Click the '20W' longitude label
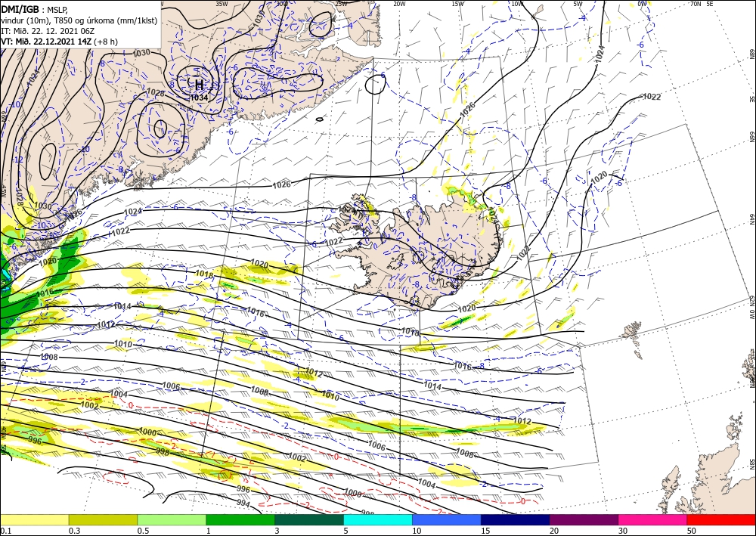 coord(398,3)
